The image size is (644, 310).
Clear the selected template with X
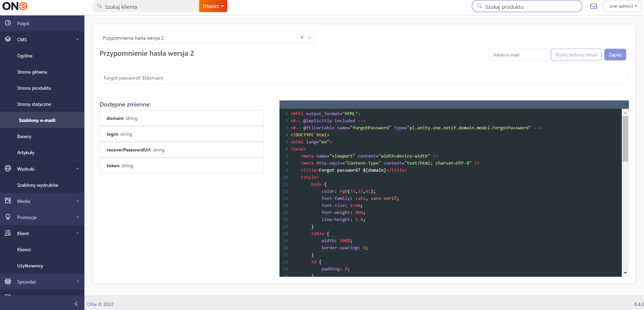[302, 37]
